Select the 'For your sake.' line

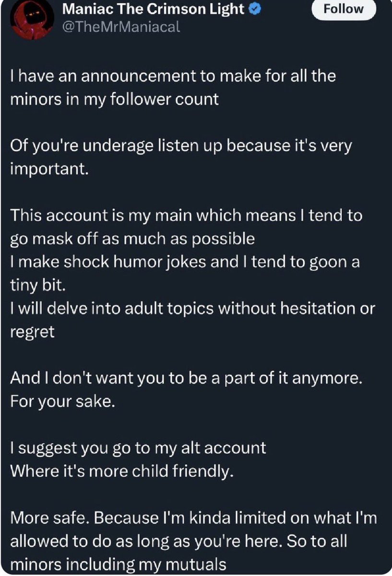click(63, 401)
